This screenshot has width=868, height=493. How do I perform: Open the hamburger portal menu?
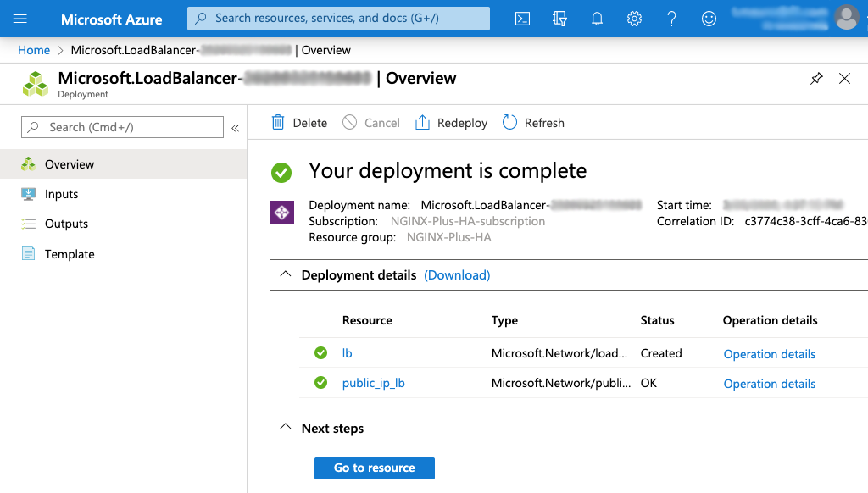point(20,19)
